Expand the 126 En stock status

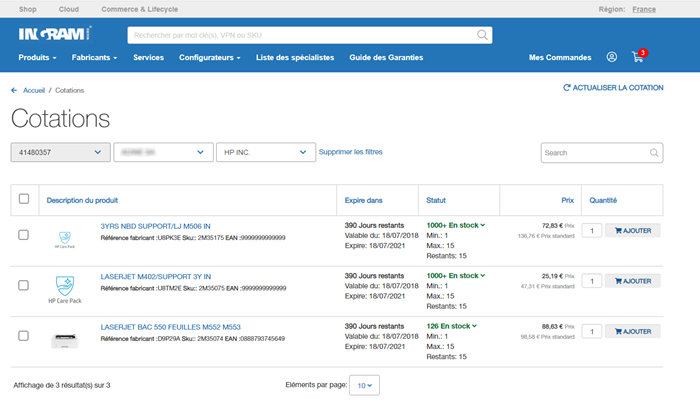point(452,326)
